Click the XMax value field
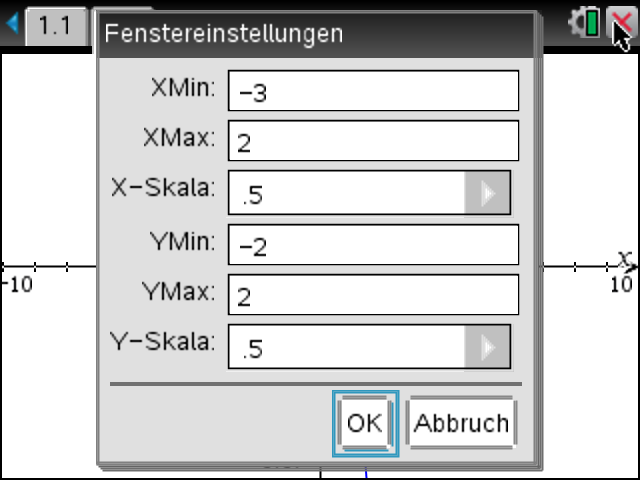640x480 pixels. [x=373, y=141]
